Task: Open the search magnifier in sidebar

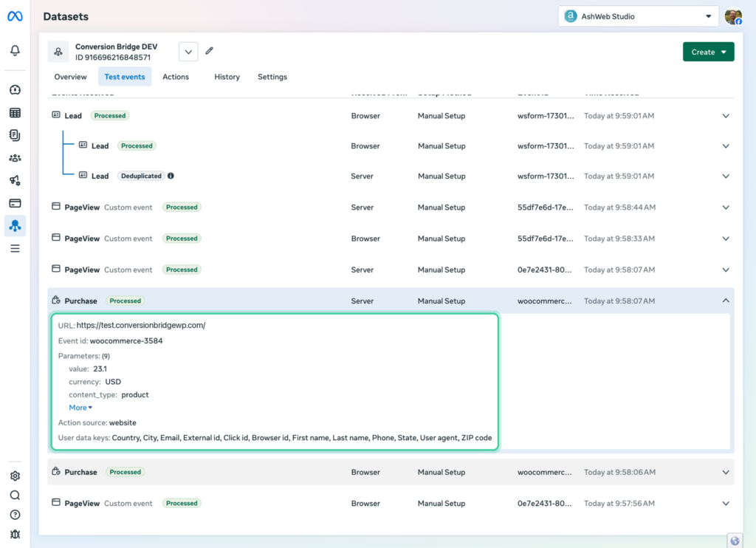Action: tap(15, 496)
